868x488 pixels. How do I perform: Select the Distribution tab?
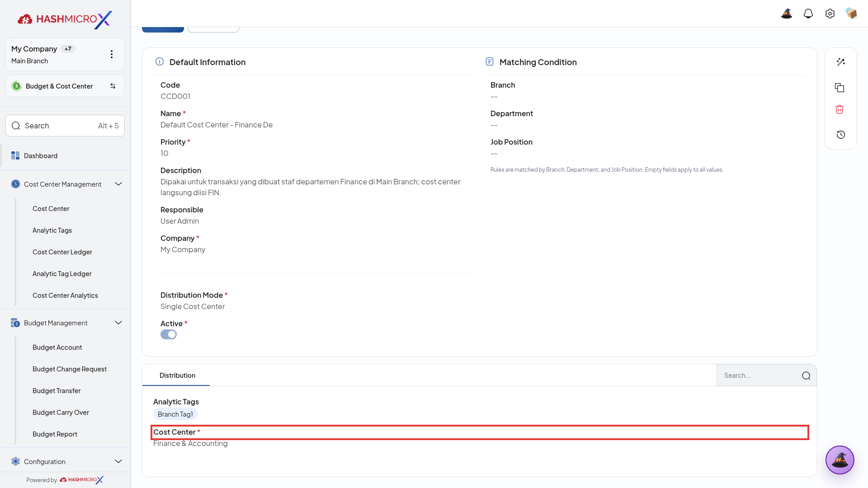pos(177,375)
